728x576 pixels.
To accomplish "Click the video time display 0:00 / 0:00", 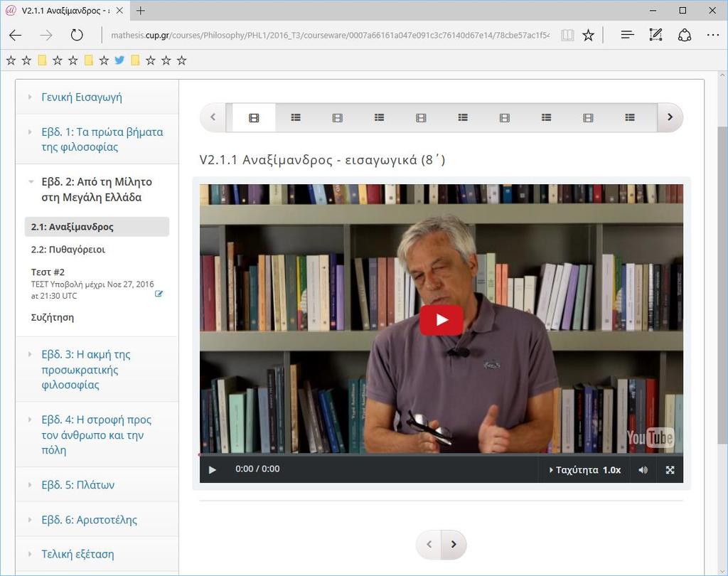I will pyautogui.click(x=257, y=469).
